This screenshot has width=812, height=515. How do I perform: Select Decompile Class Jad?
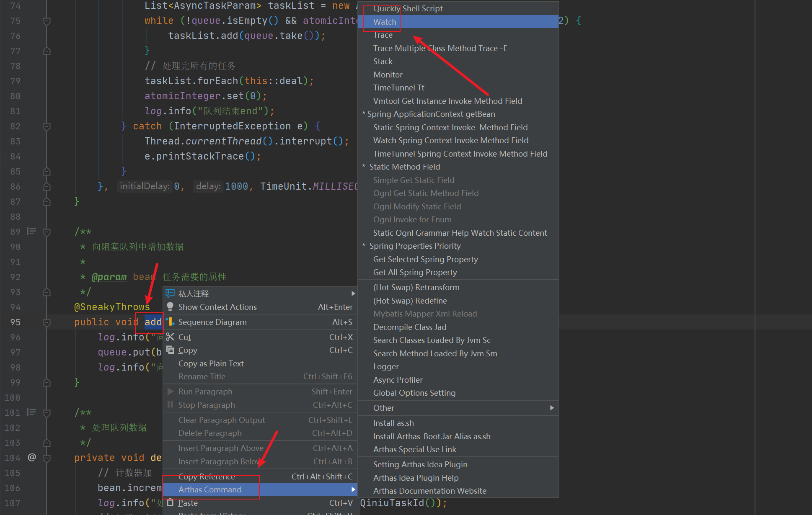[409, 327]
